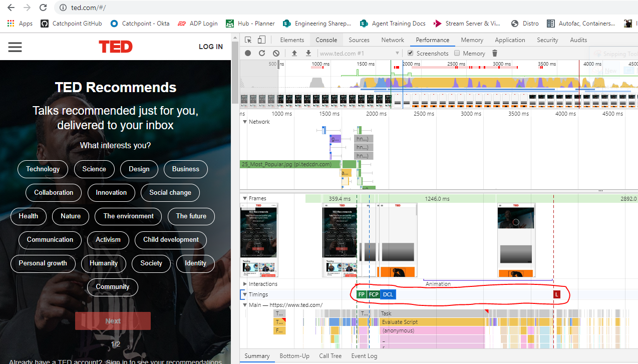
Task: Click the trash collect garbage icon
Action: click(495, 53)
